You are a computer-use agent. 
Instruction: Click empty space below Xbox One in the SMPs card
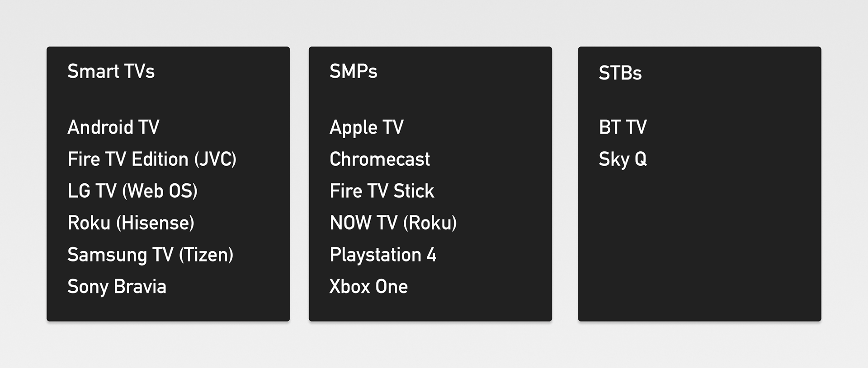[x=429, y=309]
